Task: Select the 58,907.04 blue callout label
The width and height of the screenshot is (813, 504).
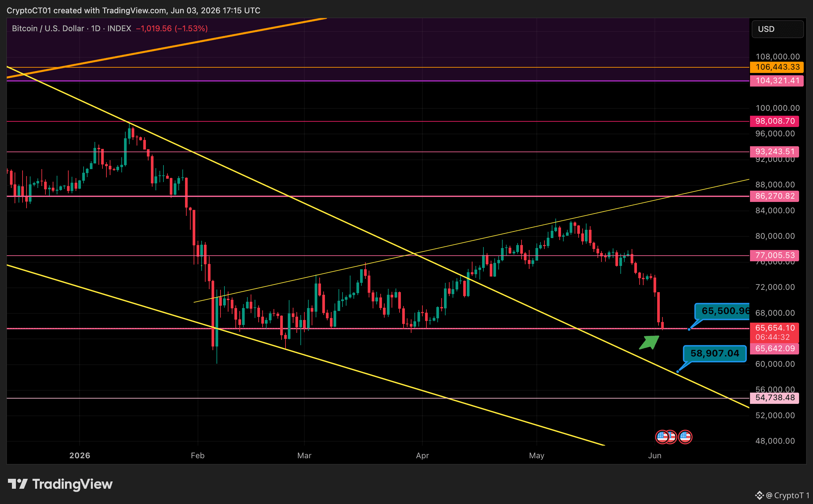Action: tap(715, 353)
